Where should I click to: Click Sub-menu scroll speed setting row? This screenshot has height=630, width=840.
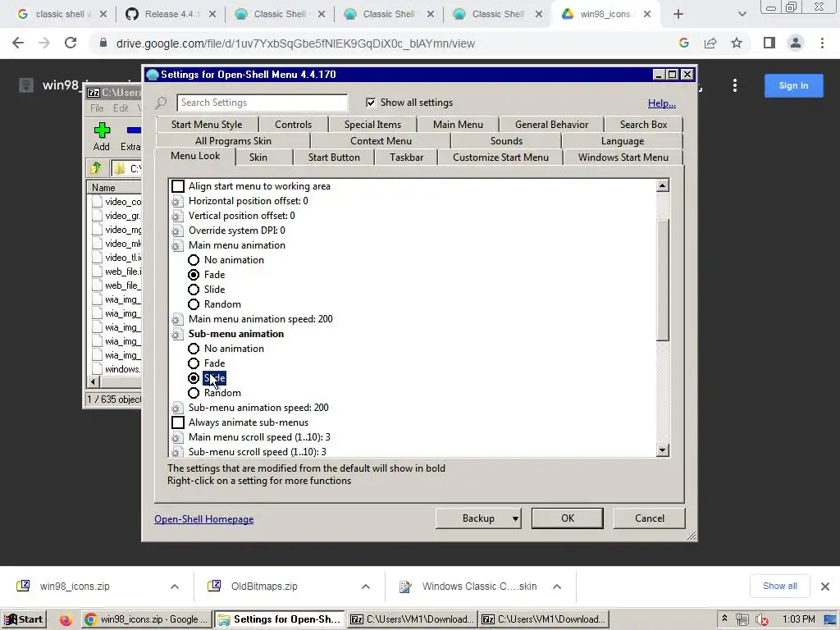point(257,452)
